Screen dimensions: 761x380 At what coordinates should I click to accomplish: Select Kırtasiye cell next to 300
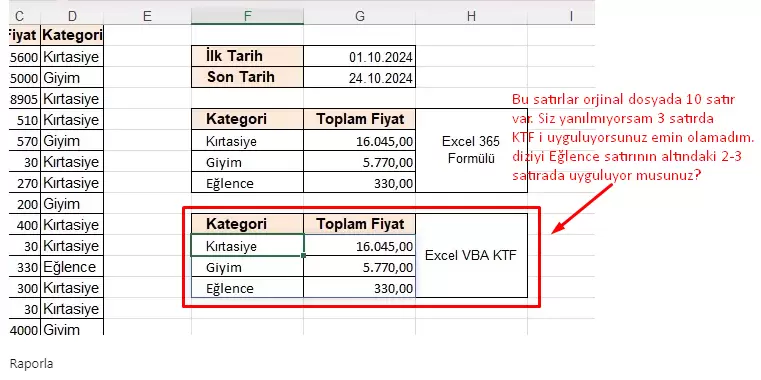(x=72, y=288)
